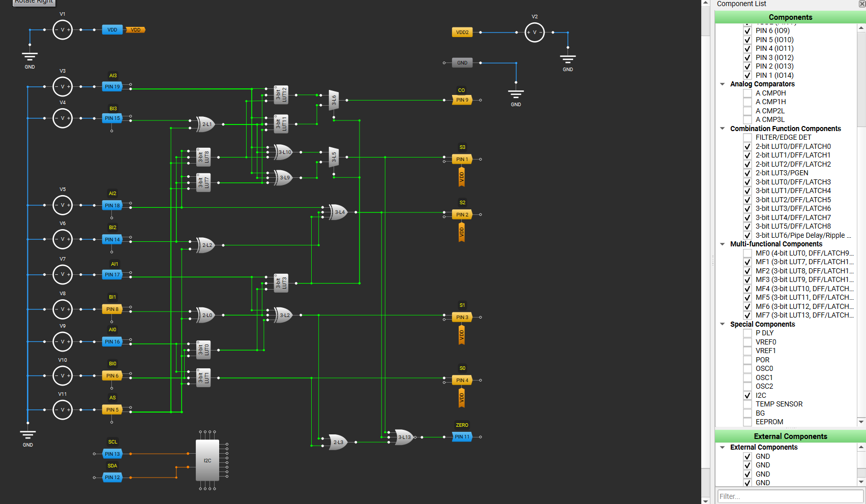Select the 3-L4 OR gate
This screenshot has height=504, width=866.
339,212
